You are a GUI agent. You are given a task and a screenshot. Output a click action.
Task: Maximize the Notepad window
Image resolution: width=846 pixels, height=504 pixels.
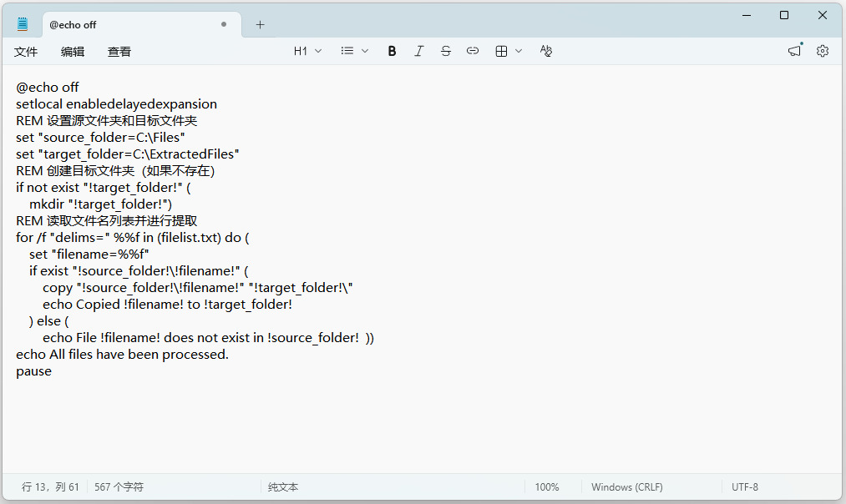tap(784, 15)
